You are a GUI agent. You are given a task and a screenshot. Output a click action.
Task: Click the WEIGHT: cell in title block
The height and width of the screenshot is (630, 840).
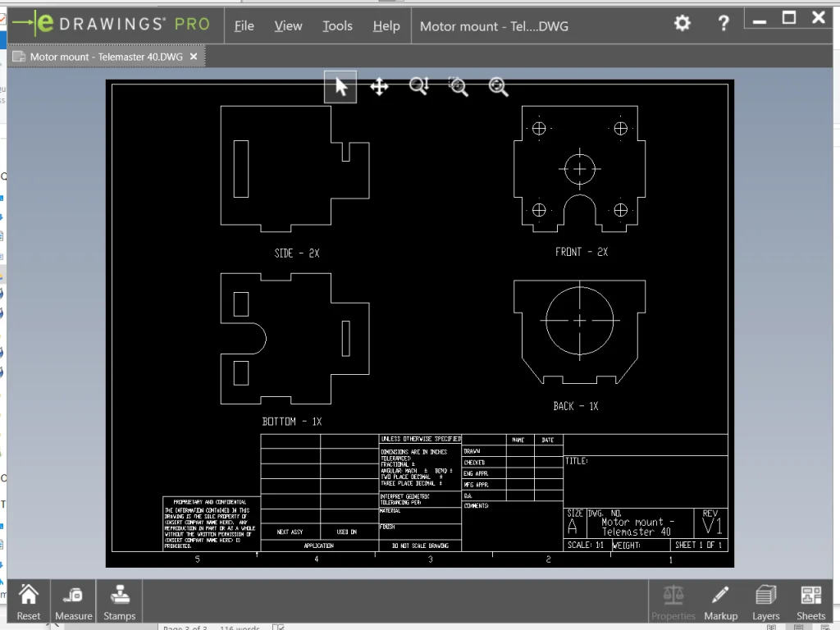(x=640, y=545)
